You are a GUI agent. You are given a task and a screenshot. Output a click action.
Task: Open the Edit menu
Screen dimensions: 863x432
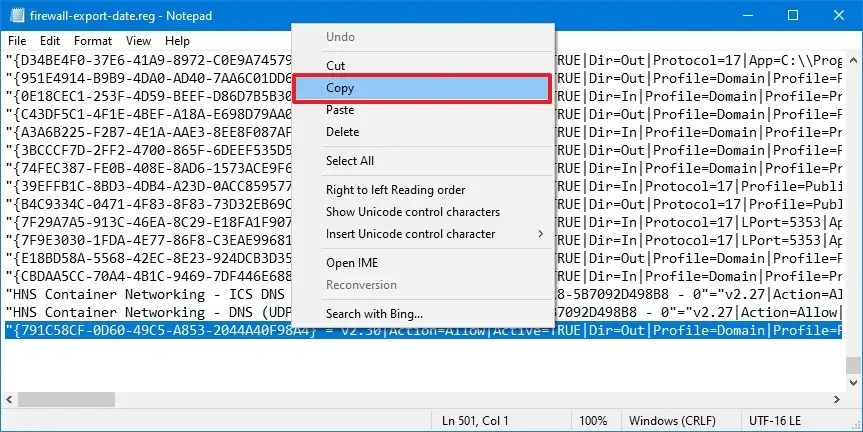(x=50, y=41)
